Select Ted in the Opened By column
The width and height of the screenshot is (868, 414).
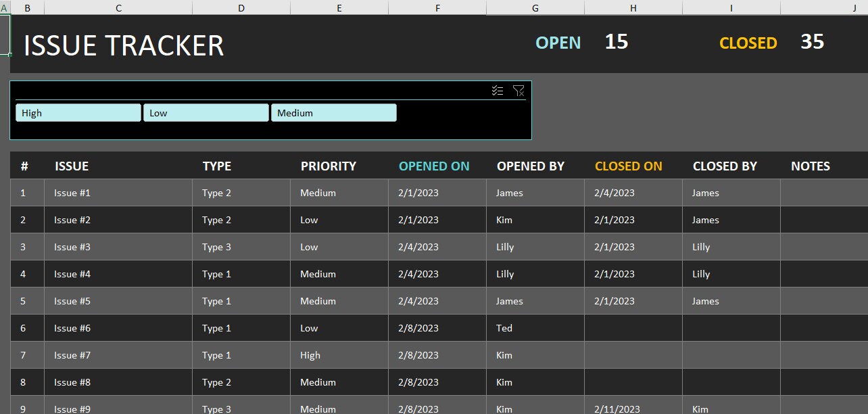[x=535, y=328]
